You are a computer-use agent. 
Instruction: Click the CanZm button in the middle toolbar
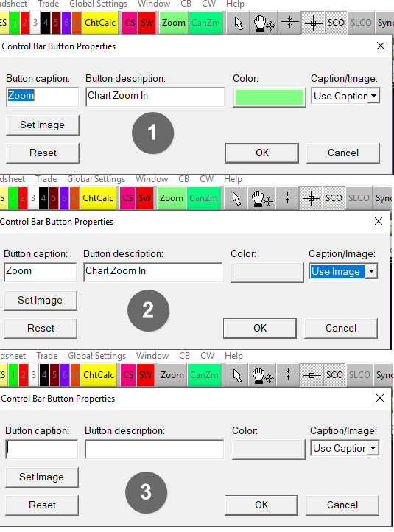click(x=203, y=198)
